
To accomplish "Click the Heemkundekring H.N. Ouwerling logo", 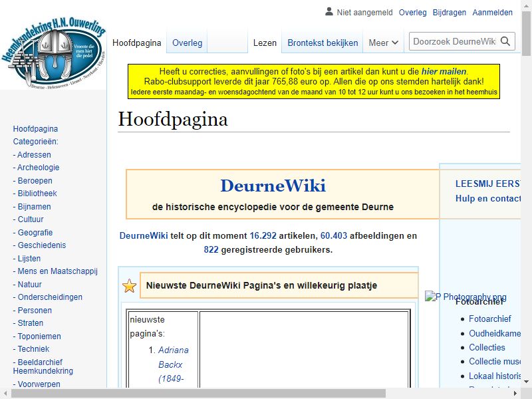I will (53, 52).
